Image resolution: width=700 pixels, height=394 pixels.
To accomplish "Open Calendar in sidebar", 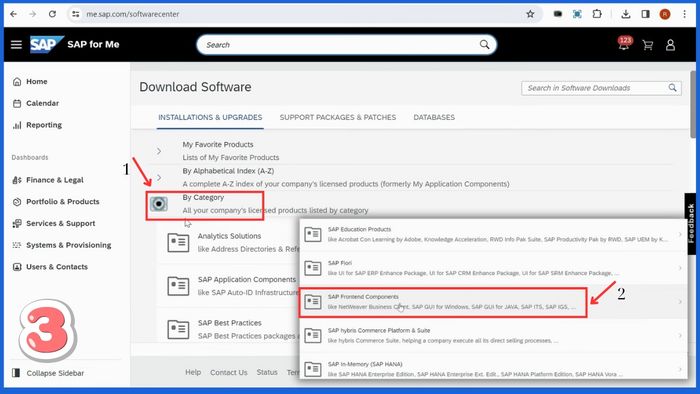I will (36, 104).
